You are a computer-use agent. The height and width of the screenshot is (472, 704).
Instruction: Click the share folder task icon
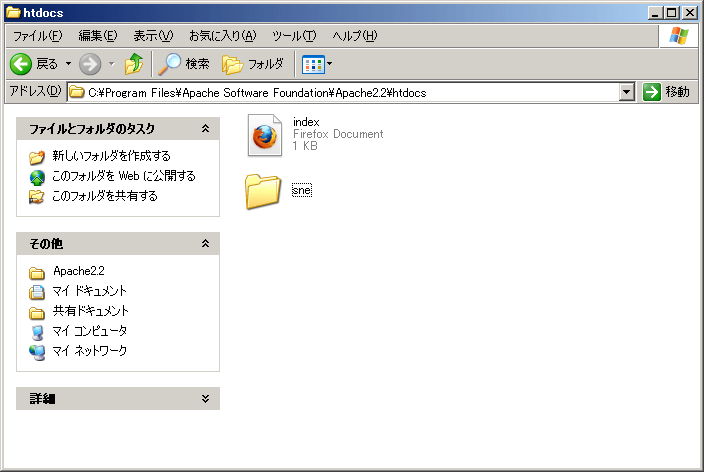click(x=37, y=197)
